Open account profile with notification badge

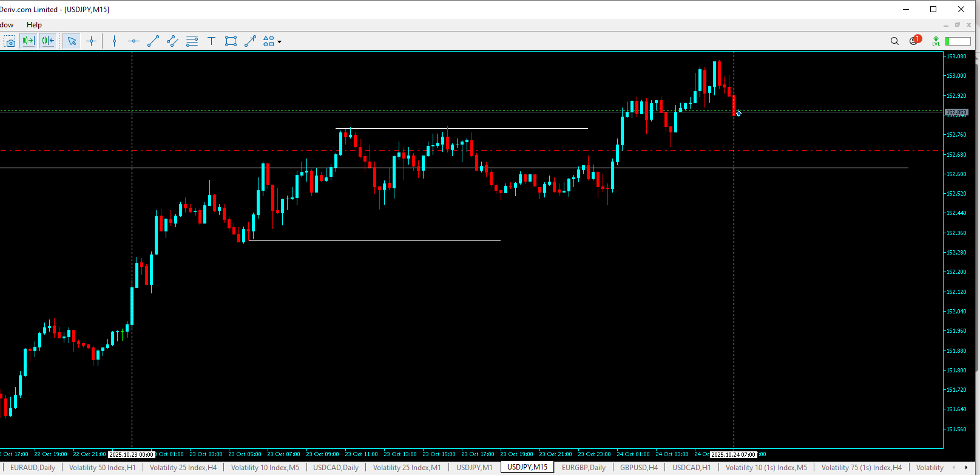point(914,41)
